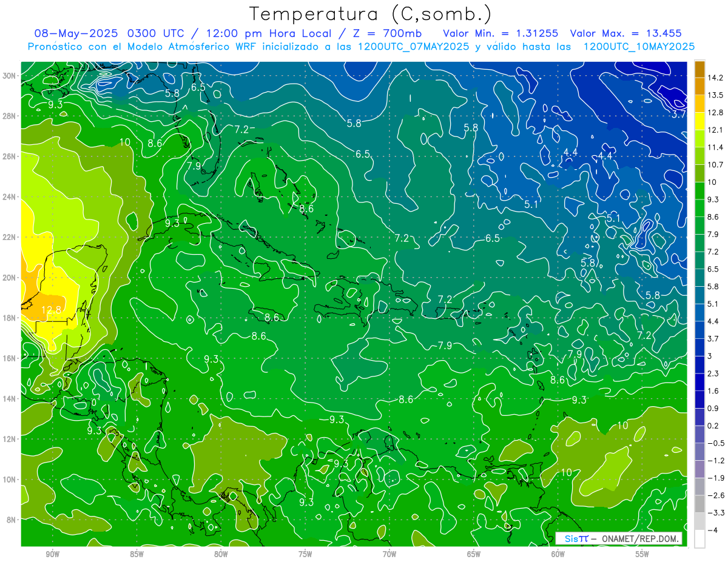Click the '13.5' value on the color scale
728x562 pixels.
pos(715,95)
